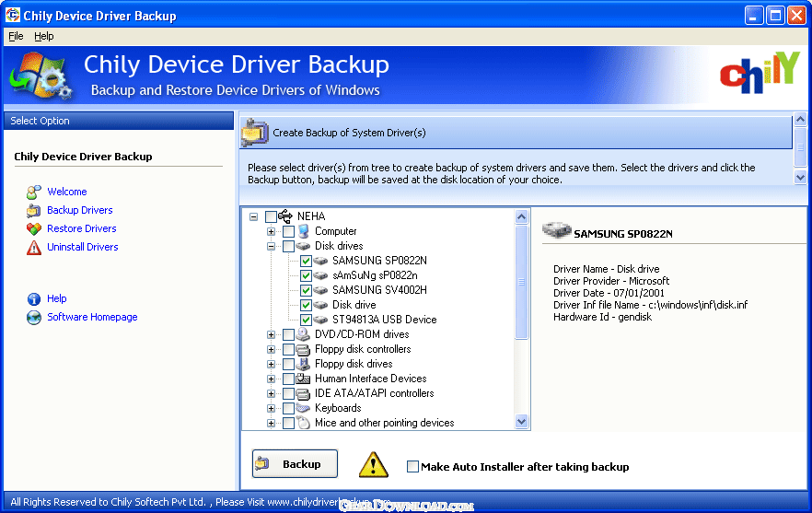Viewport: 812px width, 513px height.
Task: Click the Backup button
Action: [295, 464]
